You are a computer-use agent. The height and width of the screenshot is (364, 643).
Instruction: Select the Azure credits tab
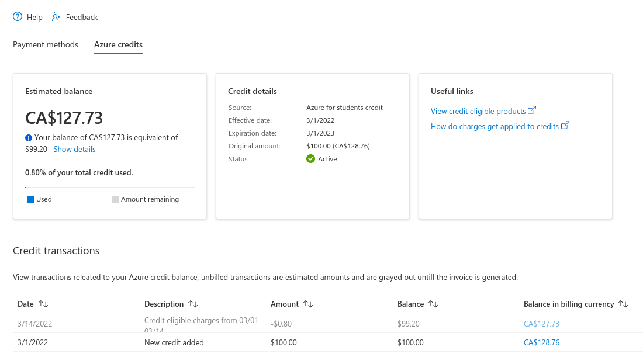(118, 44)
